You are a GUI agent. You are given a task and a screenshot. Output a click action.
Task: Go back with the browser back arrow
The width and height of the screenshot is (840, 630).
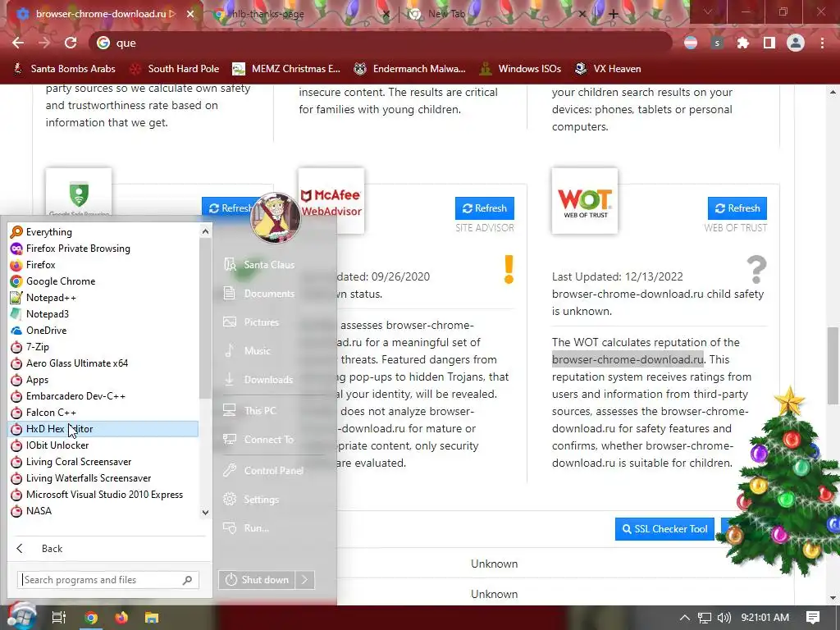pos(18,43)
